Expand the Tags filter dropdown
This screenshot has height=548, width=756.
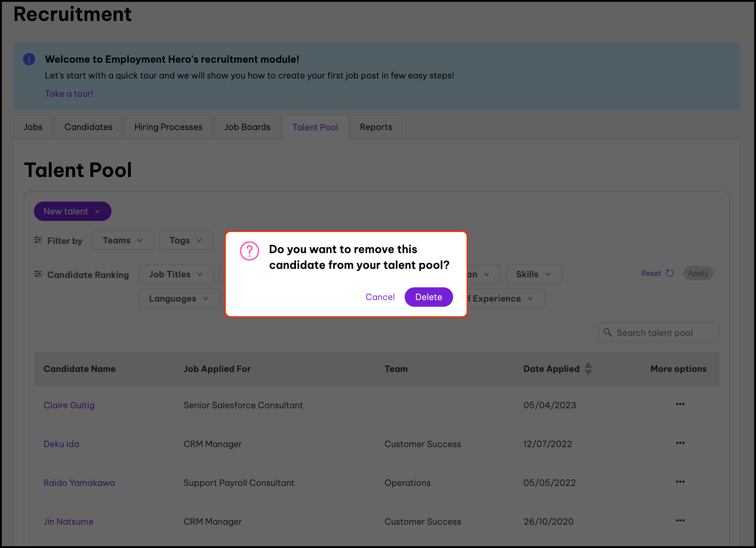(x=186, y=240)
